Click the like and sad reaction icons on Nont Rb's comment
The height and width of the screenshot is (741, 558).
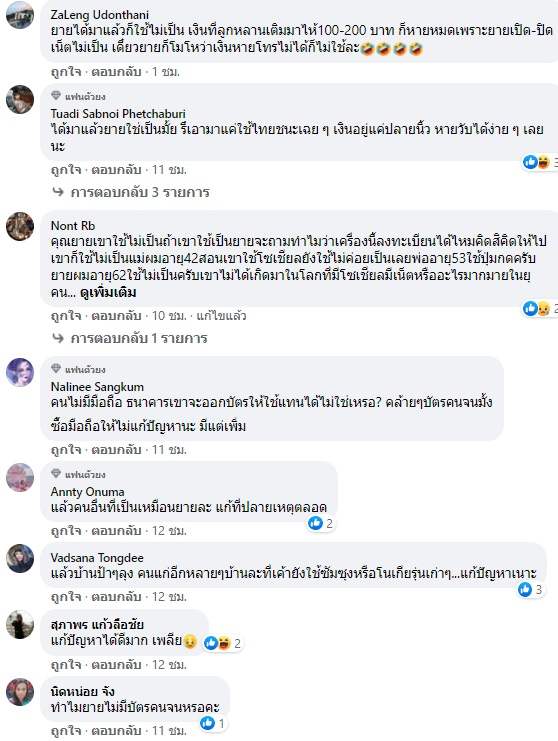point(537,309)
